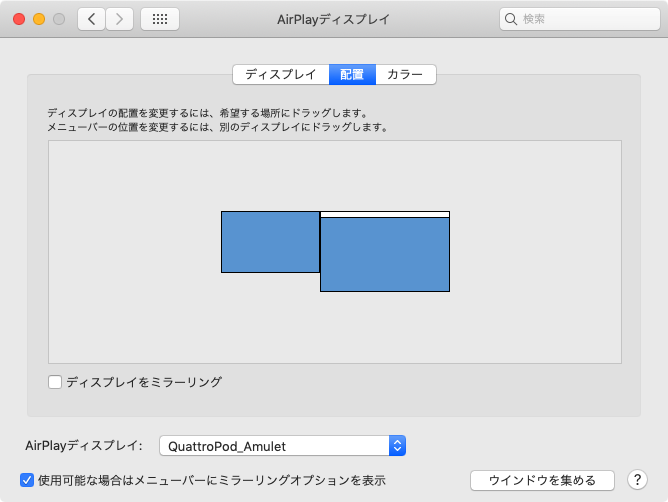
Task: Click the magnifying glass search icon
Action: (510, 19)
